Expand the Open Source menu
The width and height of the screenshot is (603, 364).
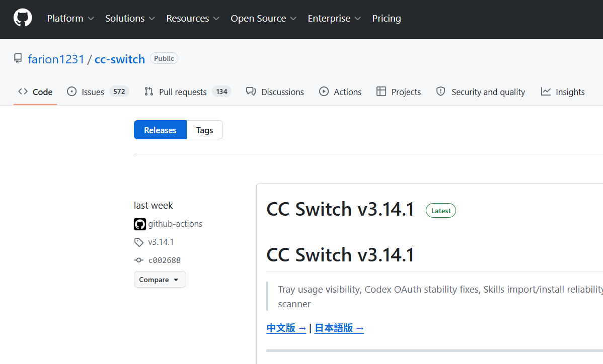tap(263, 19)
